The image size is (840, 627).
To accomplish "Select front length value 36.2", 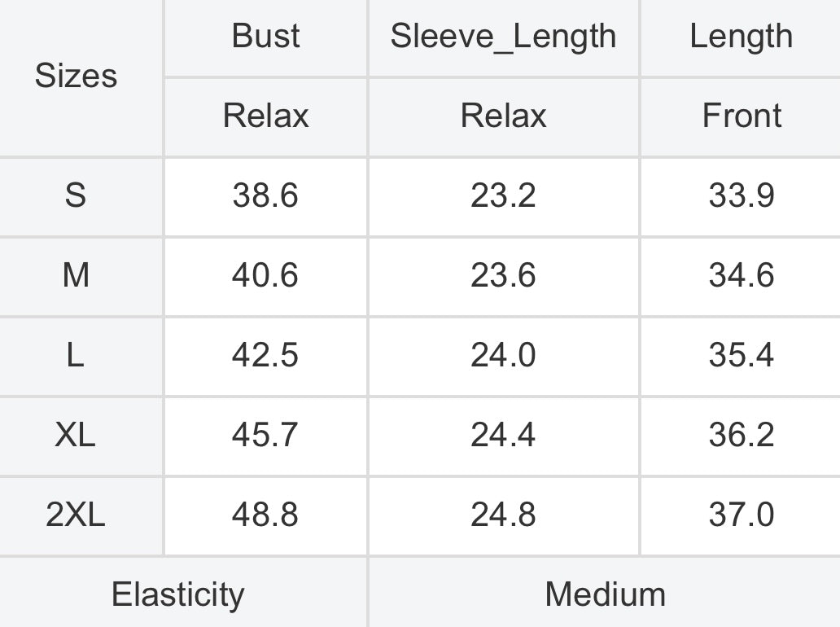I will click(x=742, y=434).
